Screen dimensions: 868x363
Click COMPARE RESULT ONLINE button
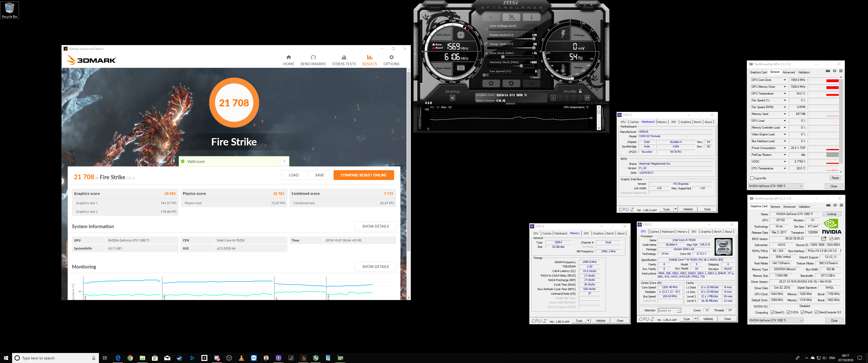coord(364,175)
